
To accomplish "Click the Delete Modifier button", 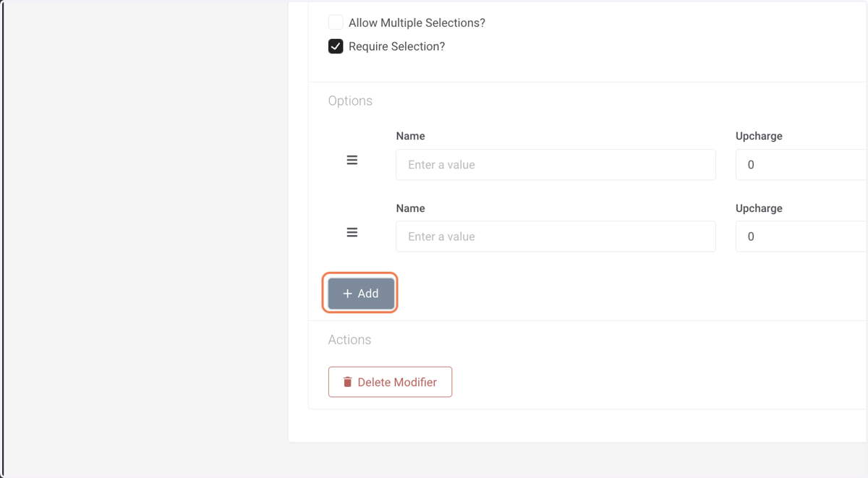I will click(x=390, y=382).
